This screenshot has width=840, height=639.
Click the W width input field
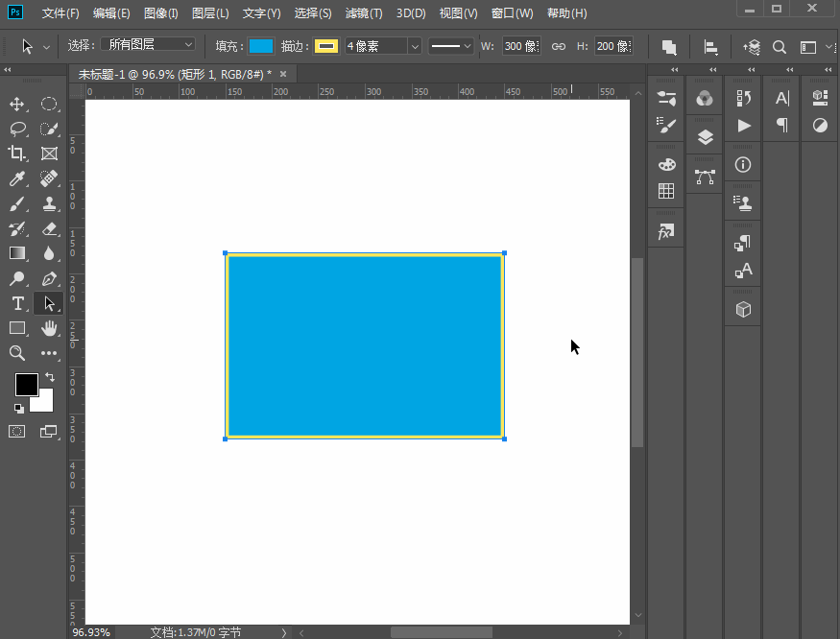(x=521, y=47)
